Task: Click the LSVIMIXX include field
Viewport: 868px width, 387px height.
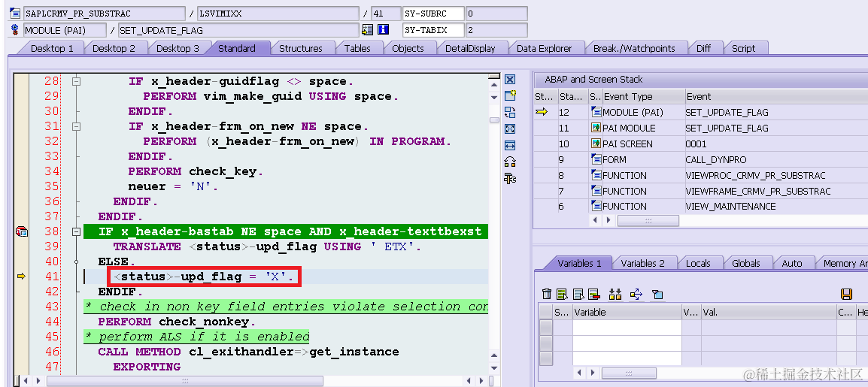Action: [x=278, y=14]
